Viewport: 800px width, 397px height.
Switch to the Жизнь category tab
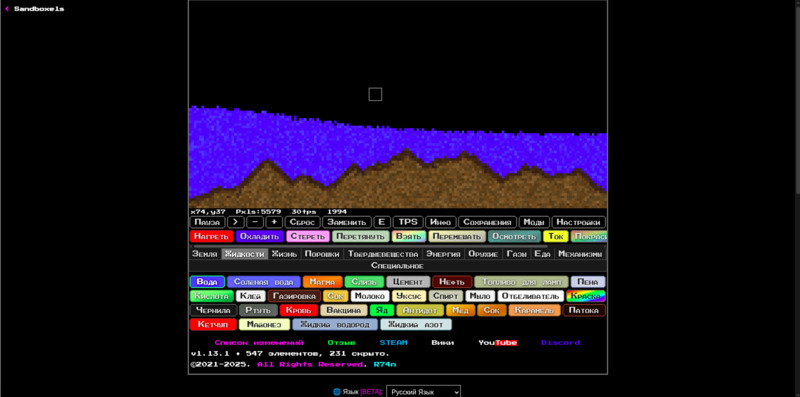pos(284,254)
